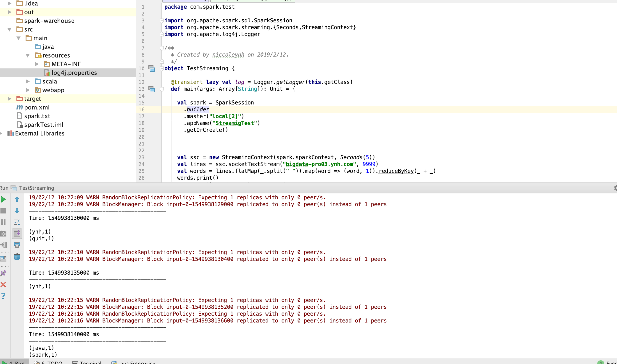The width and height of the screenshot is (617, 364).
Task: Fold object TestStreaming at line 10
Action: (162, 69)
